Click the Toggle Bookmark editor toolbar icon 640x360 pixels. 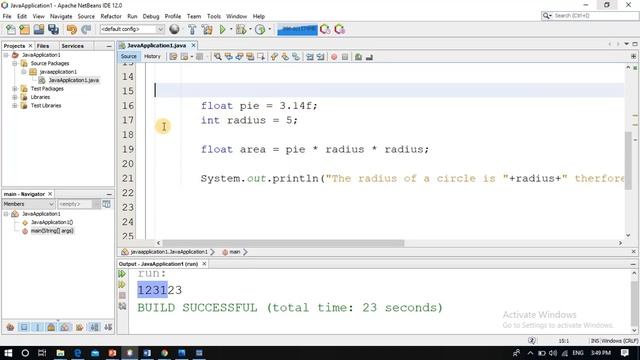(x=296, y=57)
